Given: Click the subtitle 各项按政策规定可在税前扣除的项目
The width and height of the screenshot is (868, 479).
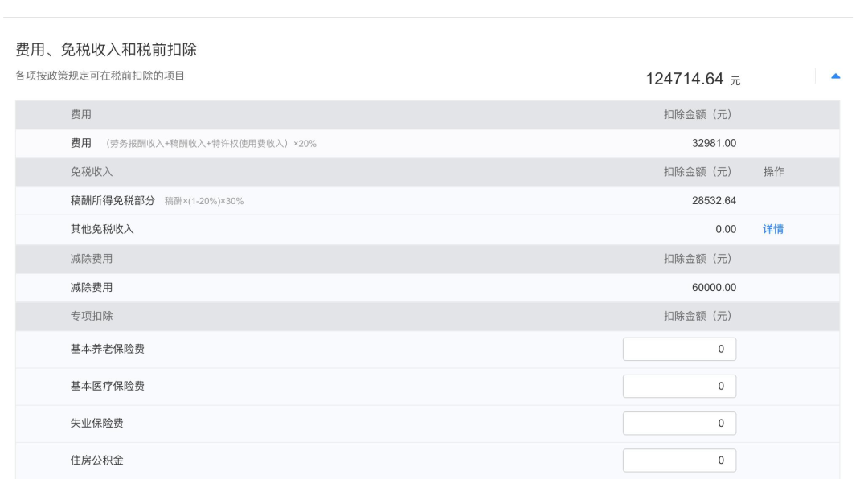Looking at the screenshot, I should (100, 76).
